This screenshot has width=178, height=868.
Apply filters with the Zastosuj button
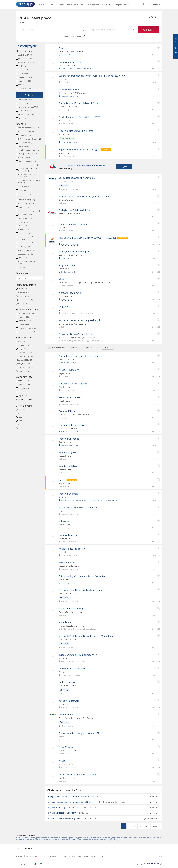point(29,95)
